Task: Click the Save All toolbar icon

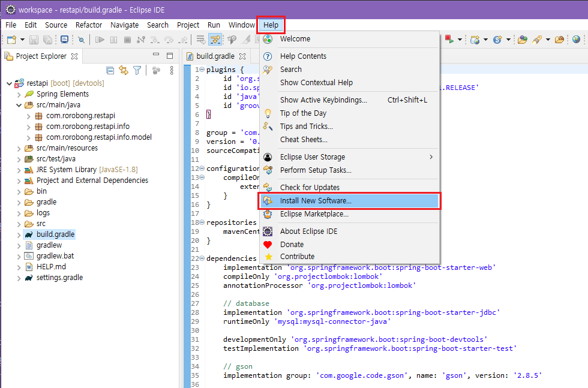Action: pos(47,40)
